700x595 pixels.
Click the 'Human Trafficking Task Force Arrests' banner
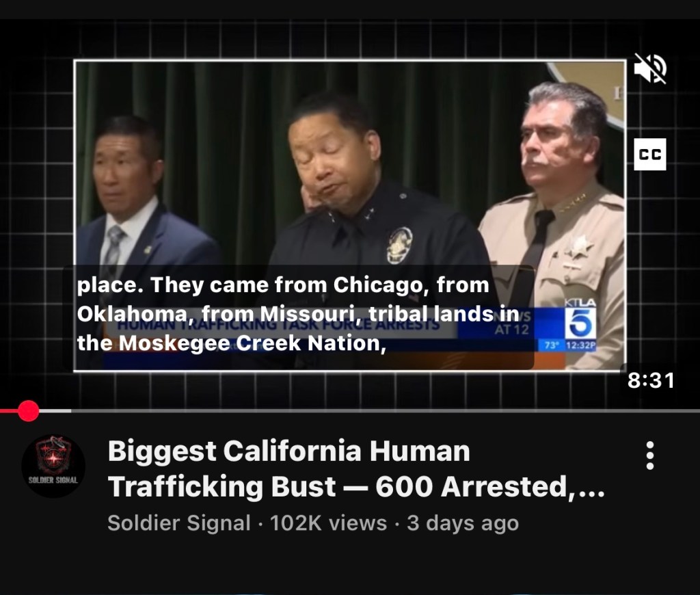click(x=279, y=324)
